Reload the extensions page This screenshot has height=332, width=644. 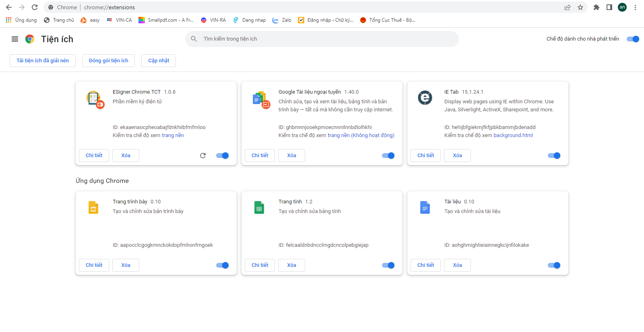pyautogui.click(x=35, y=7)
